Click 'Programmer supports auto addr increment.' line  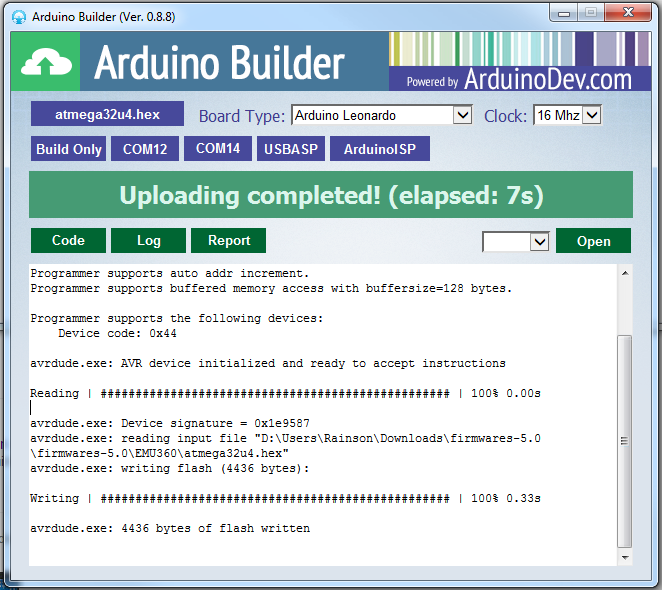(x=170, y=273)
